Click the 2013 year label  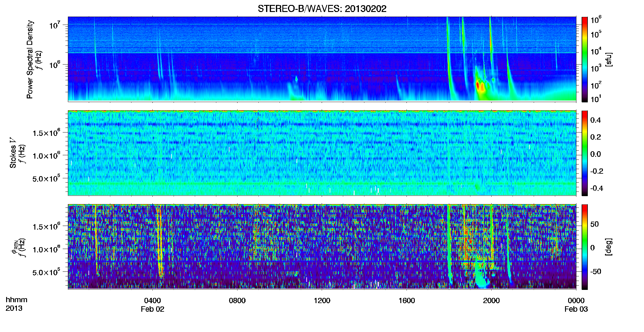14,308
